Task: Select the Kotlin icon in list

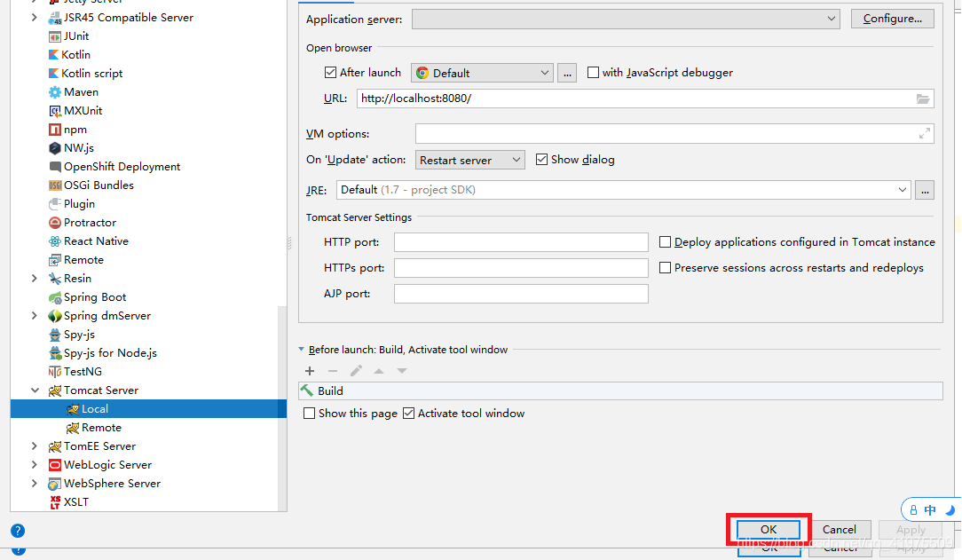Action: [x=54, y=55]
